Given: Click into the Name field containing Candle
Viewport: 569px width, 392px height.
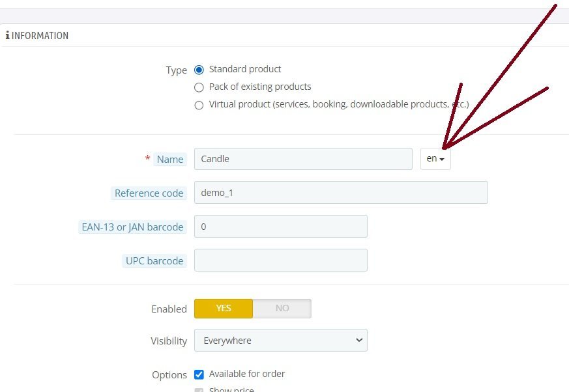Looking at the screenshot, I should click(303, 159).
